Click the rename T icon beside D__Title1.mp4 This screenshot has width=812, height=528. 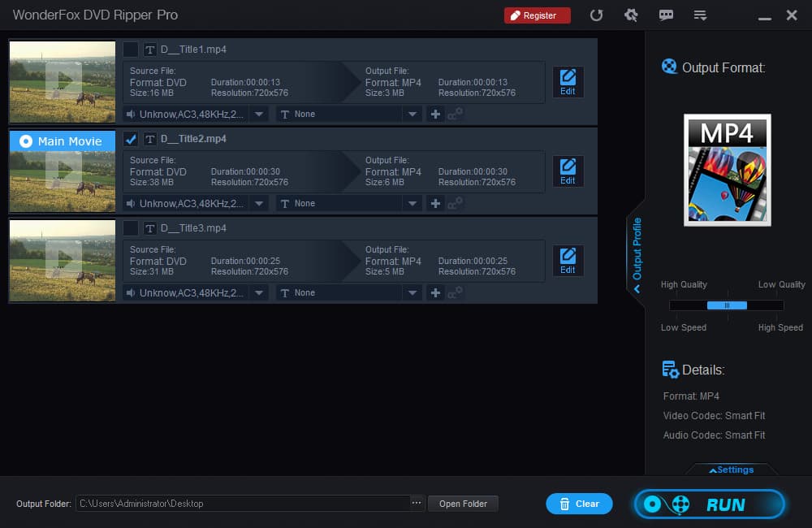click(x=150, y=50)
